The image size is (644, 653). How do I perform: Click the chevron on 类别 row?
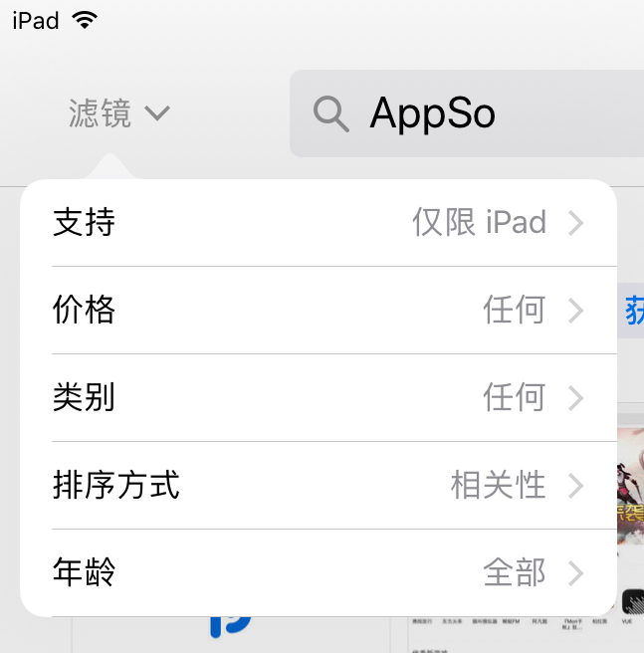tap(576, 398)
